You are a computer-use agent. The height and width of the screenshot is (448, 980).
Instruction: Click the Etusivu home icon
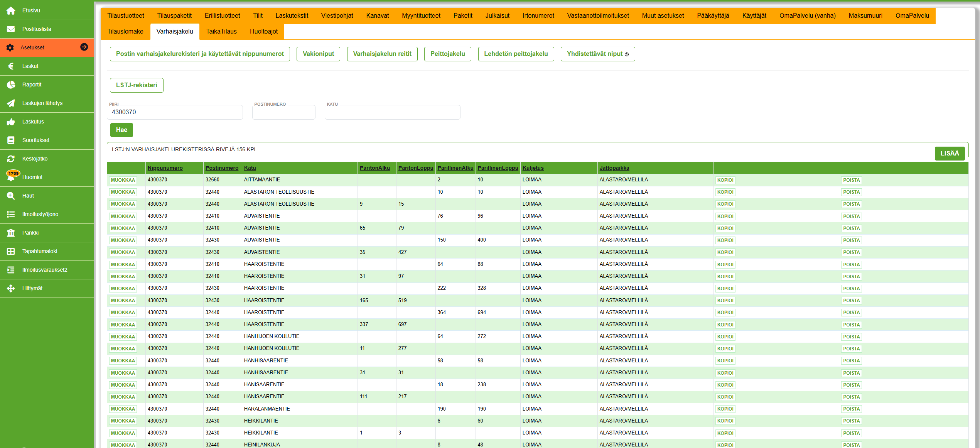11,10
